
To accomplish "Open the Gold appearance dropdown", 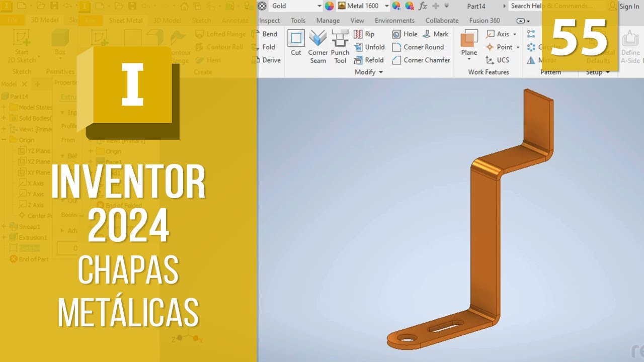I will (319, 6).
